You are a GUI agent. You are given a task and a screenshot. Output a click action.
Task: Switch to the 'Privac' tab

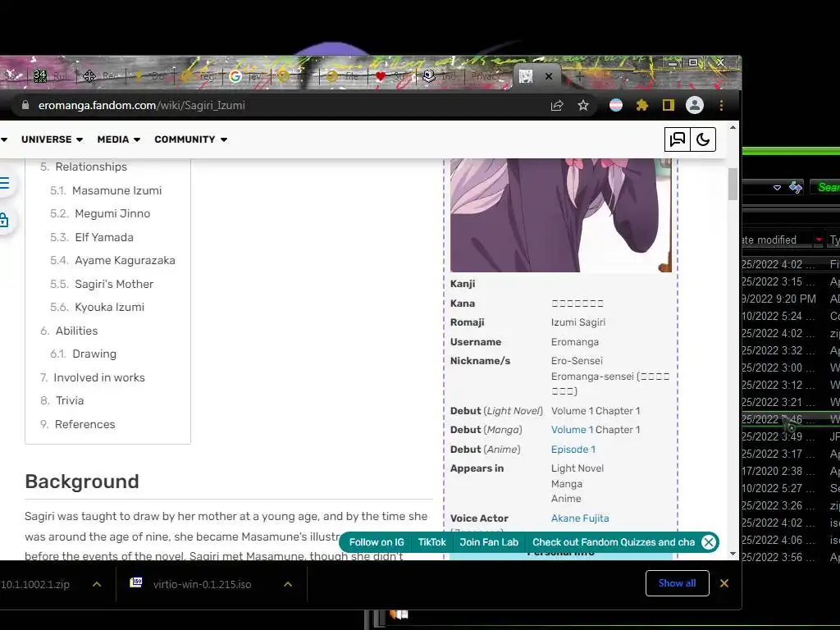pos(486,76)
